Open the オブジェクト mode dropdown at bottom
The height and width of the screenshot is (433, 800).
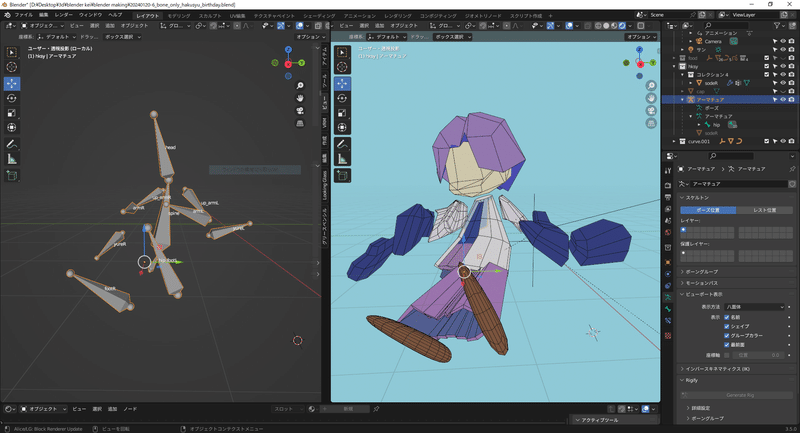(43, 409)
